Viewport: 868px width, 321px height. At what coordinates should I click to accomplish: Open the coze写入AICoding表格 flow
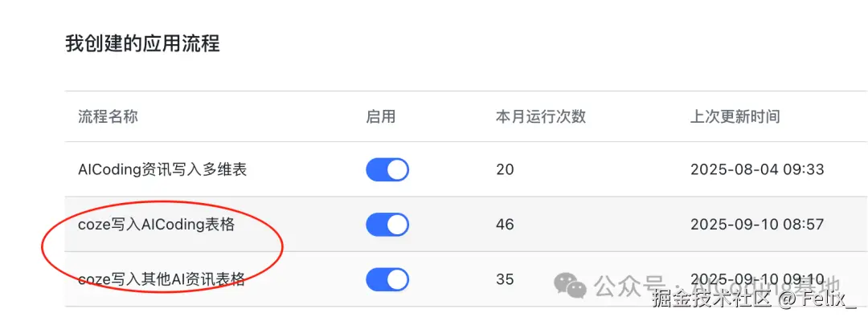[x=157, y=225]
